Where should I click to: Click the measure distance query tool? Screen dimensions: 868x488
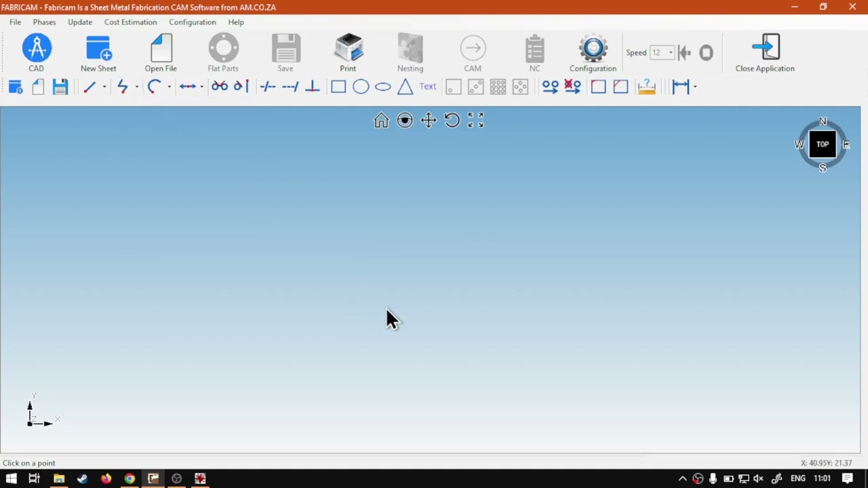(647, 87)
